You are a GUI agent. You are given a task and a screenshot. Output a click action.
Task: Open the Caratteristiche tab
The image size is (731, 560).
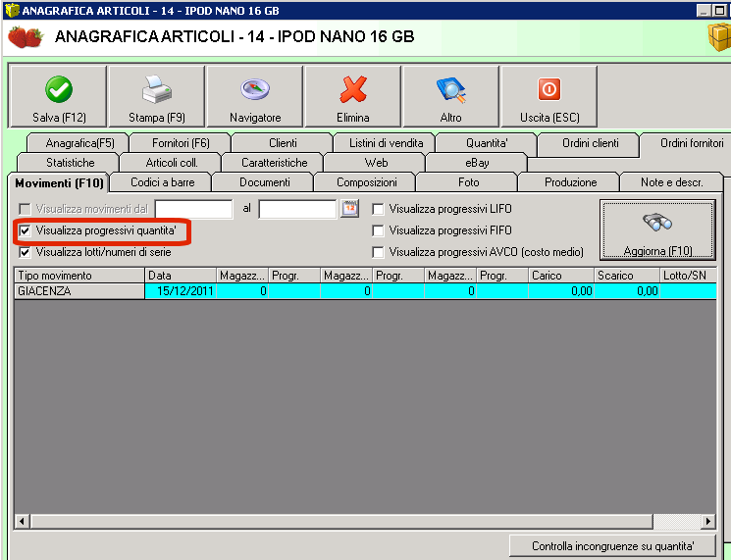274,163
